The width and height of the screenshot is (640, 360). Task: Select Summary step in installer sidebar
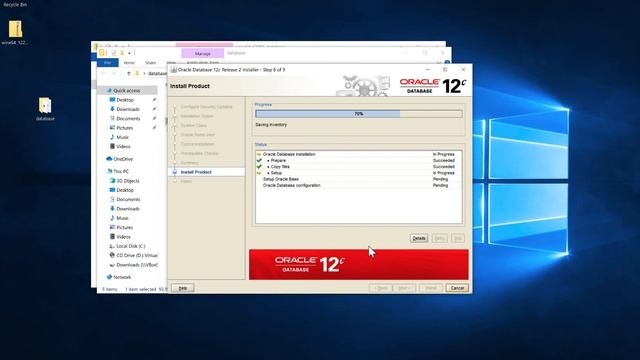tap(189, 163)
